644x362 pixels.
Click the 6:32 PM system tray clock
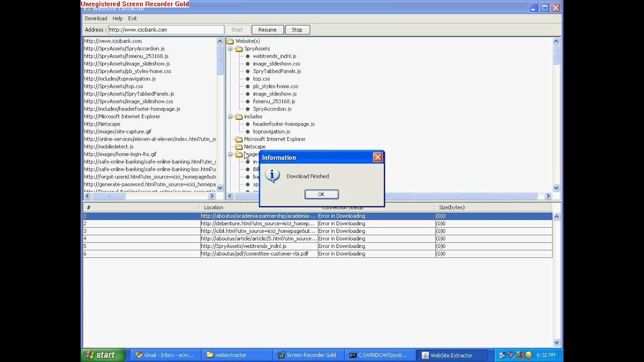pos(546,355)
